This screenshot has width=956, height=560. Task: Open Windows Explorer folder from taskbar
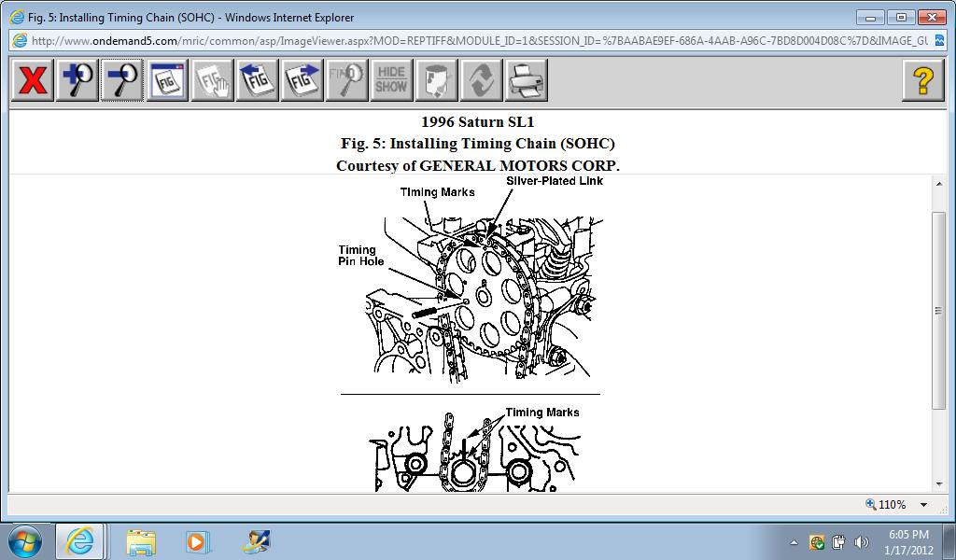tap(141, 541)
